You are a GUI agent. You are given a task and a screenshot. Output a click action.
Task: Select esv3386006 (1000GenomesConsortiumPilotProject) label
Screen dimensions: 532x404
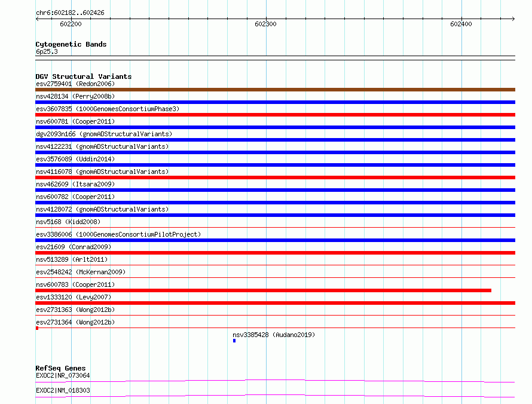[x=118, y=234]
